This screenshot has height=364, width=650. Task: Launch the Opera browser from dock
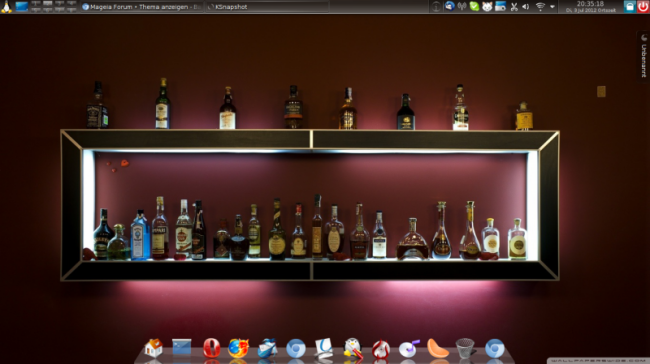211,348
